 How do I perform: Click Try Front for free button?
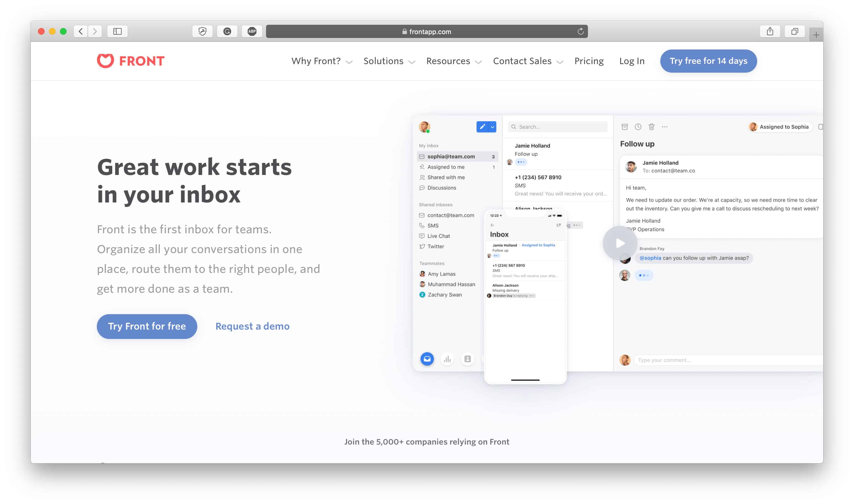pos(146,326)
